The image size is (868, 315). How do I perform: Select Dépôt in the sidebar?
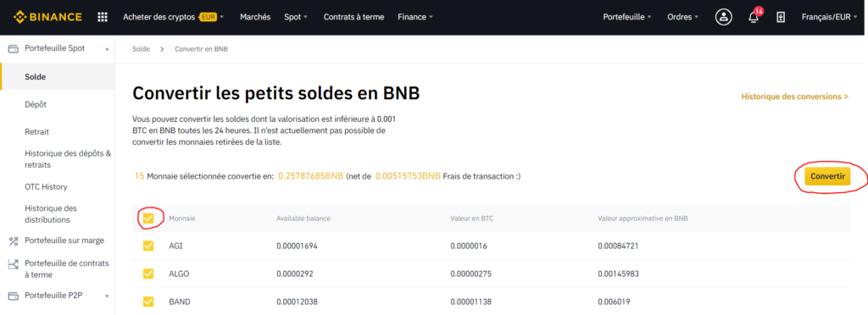click(36, 104)
